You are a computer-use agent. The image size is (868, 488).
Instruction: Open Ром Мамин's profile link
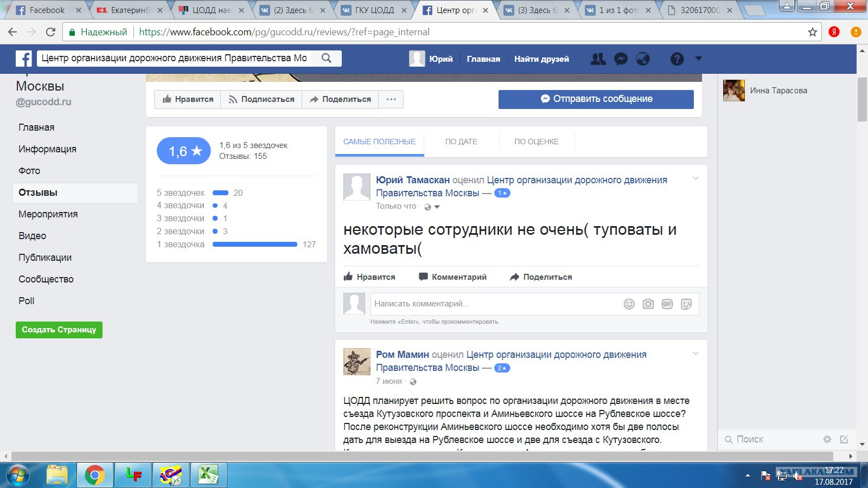(403, 355)
